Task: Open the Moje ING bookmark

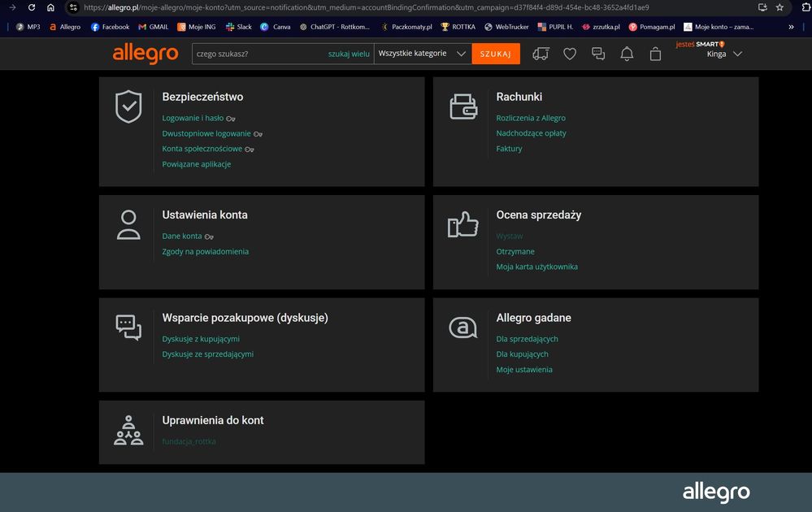Action: tap(196, 27)
